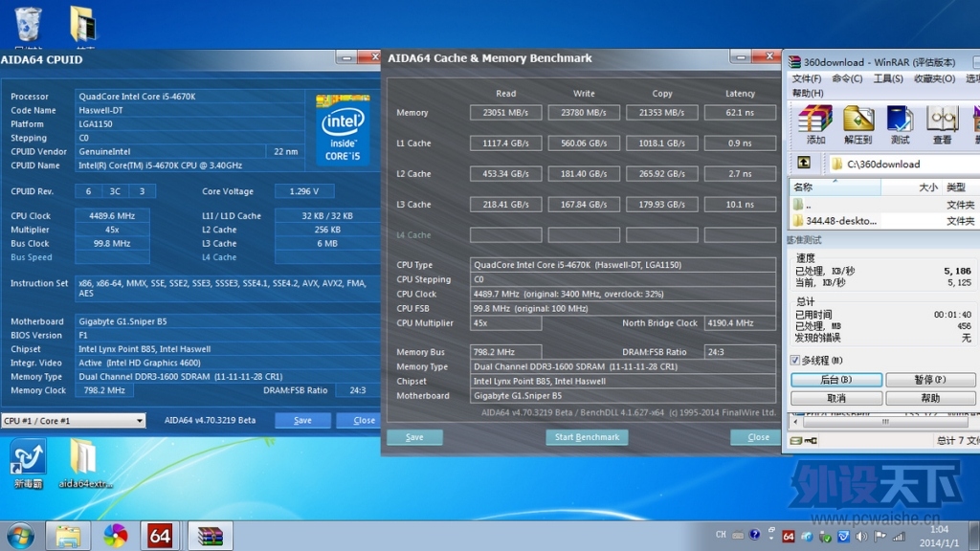Click WinRAR Add (添加) toolbar icon
Viewport: 980px width, 551px height.
pos(815,124)
